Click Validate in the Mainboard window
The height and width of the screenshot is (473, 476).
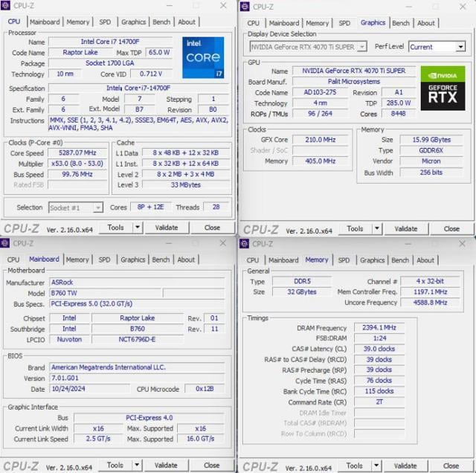(166, 465)
